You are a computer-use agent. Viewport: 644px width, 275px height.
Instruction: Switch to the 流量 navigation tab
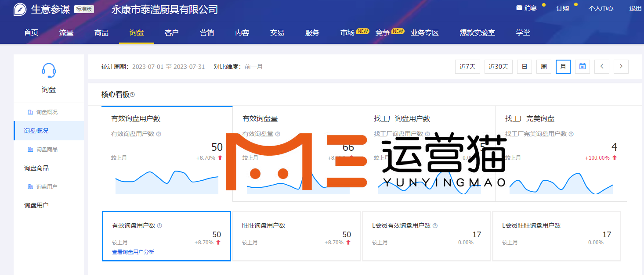click(x=66, y=33)
